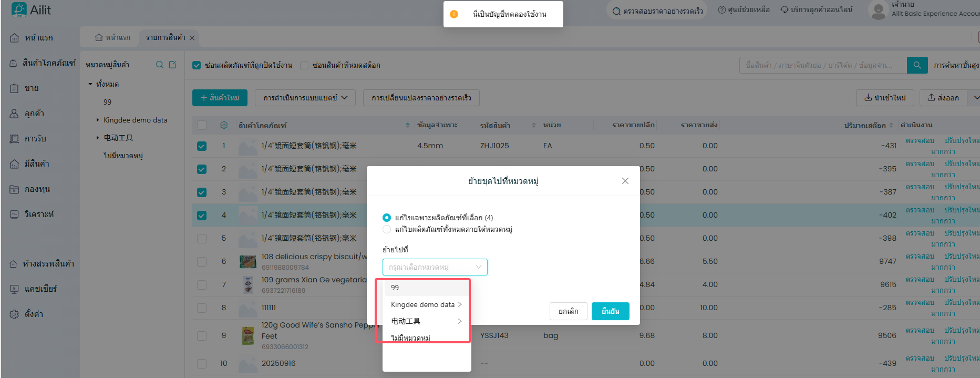Select radio for all products under category
The image size is (980, 378).
(x=387, y=229)
